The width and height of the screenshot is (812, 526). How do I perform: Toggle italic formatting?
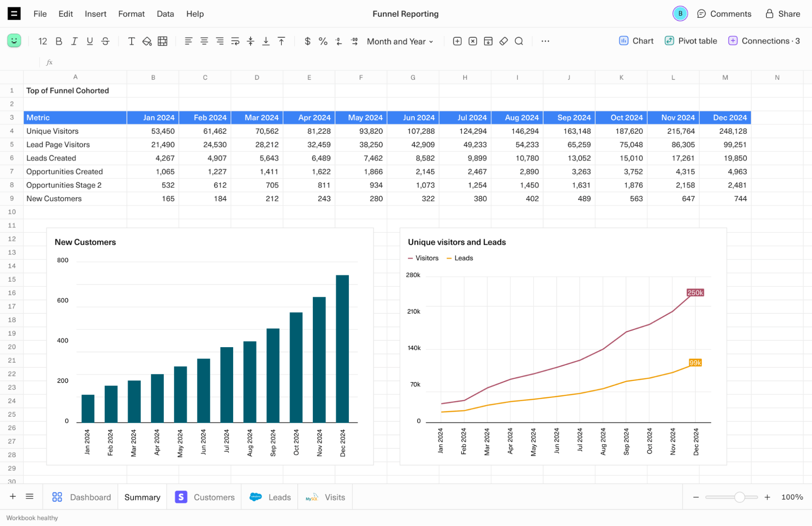(x=74, y=41)
